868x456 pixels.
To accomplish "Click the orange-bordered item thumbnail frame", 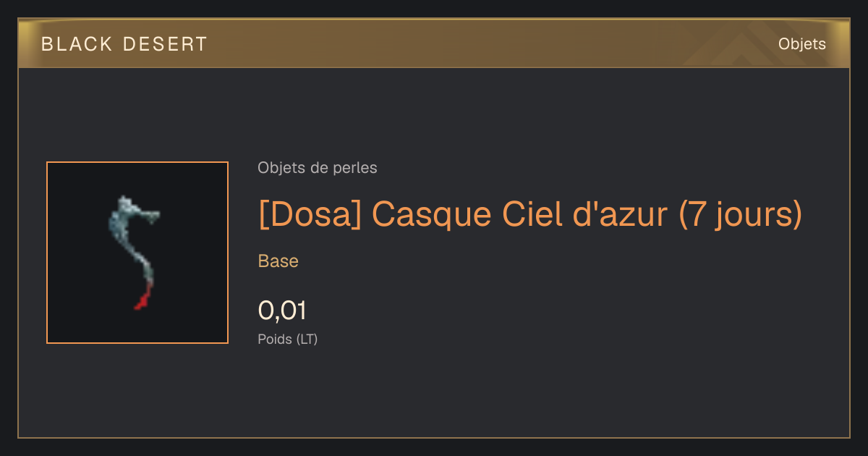I will click(137, 253).
